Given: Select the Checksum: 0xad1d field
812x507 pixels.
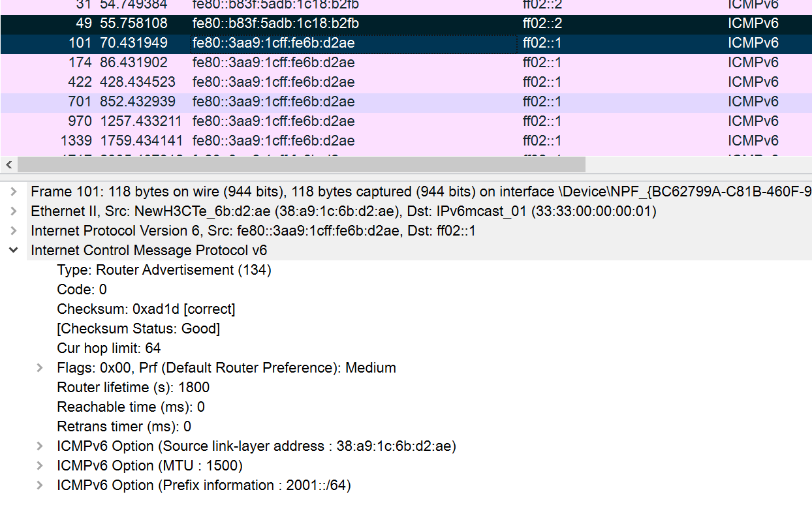Looking at the screenshot, I should pyautogui.click(x=146, y=309).
